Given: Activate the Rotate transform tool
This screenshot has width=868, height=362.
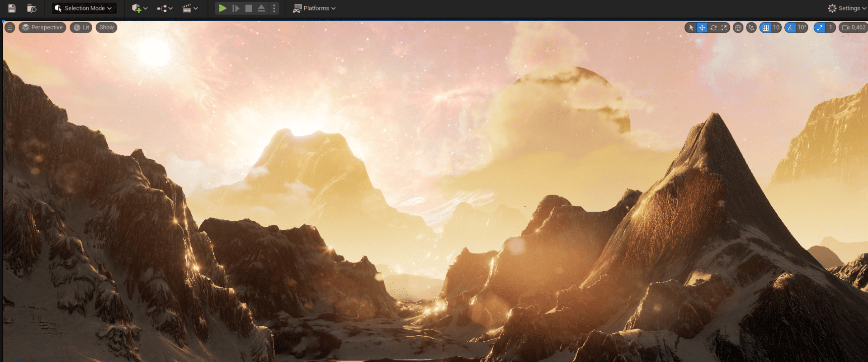Looking at the screenshot, I should click(x=713, y=28).
